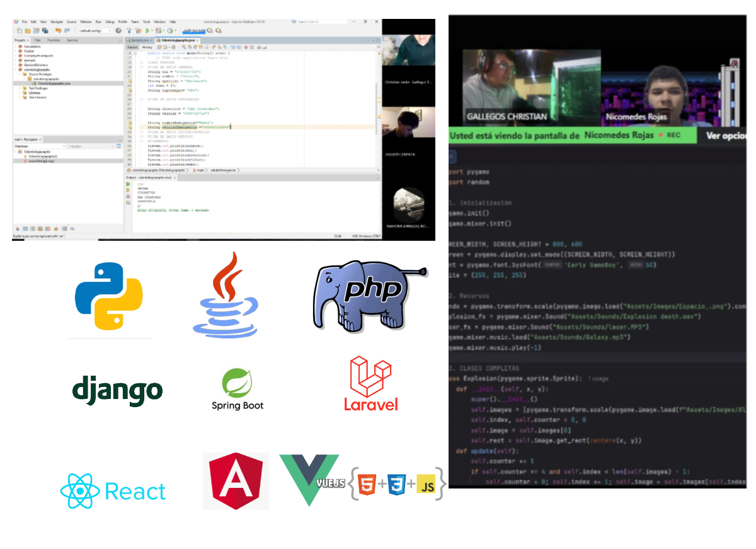Open the File menu in NetBeans
Screen dimensions: 756x549
pyautogui.click(x=24, y=21)
